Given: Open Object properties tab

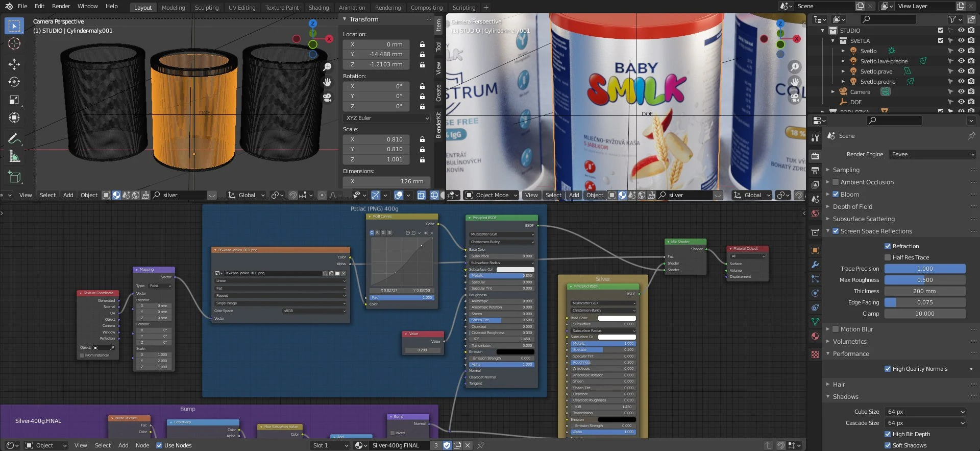Looking at the screenshot, I should [x=815, y=250].
